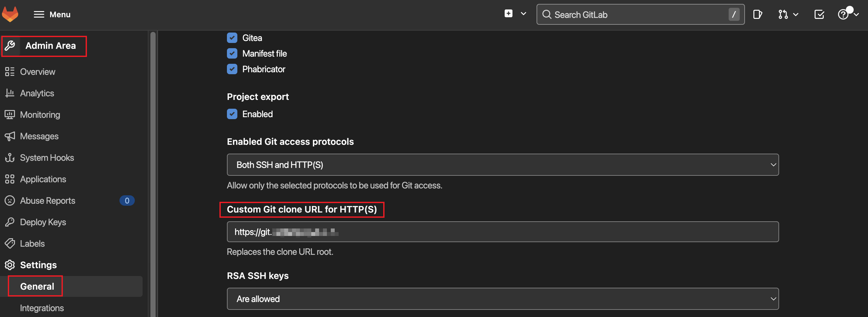Image resolution: width=868 pixels, height=317 pixels.
Task: Click the Settings gear icon
Action: [x=10, y=265]
